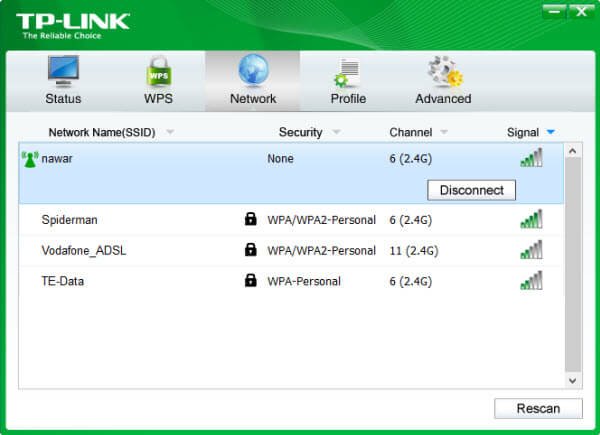The image size is (600, 435).
Task: Click channel 6 (2.4G) for nawar
Action: (x=411, y=158)
